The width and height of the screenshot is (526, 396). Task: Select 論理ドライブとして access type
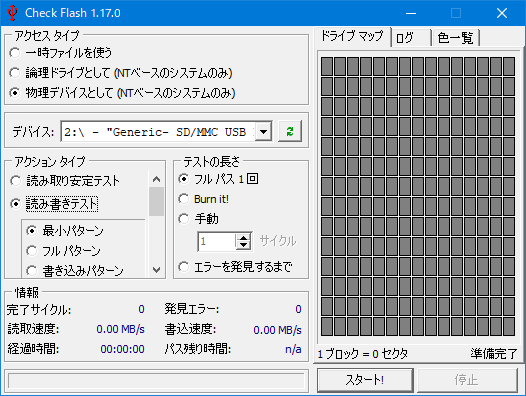click(x=121, y=73)
